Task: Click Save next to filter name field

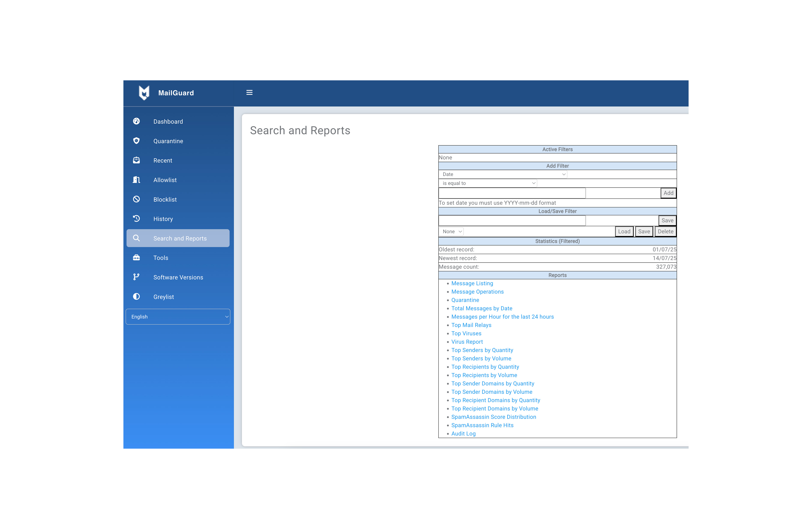Action: point(667,221)
